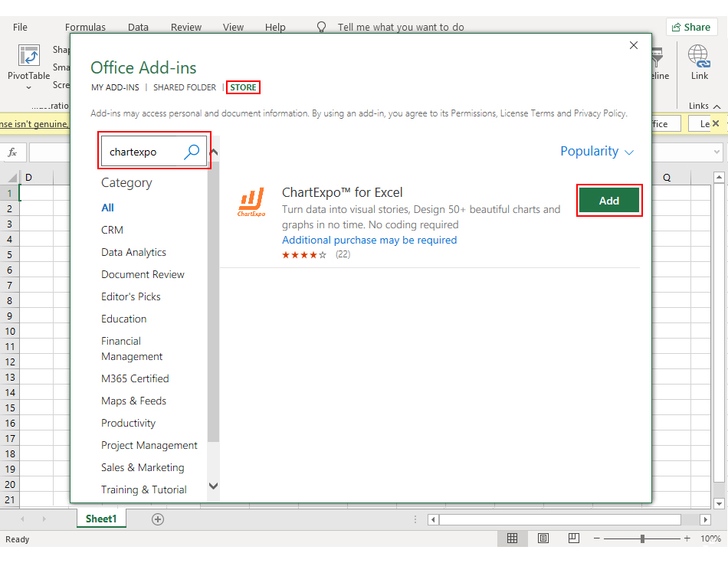
Task: Click the zoom out minus icon
Action: click(597, 538)
